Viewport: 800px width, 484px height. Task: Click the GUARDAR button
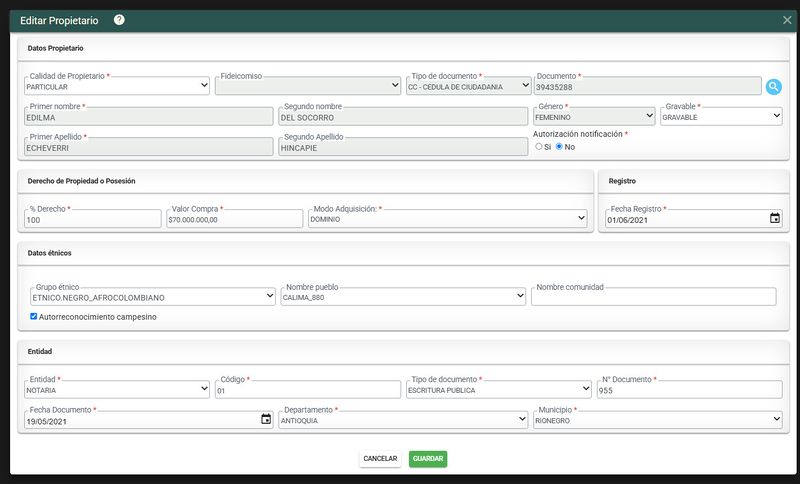pyautogui.click(x=428, y=458)
